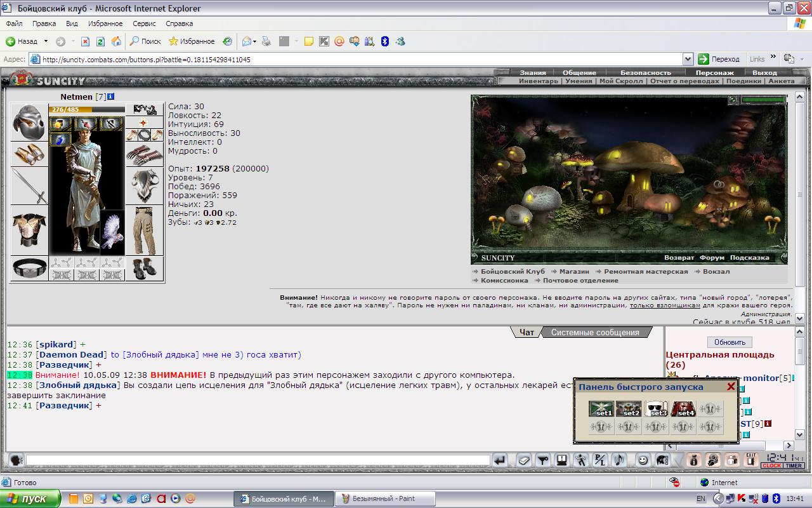
Task: Go to Комиссионка location link
Action: 504,280
